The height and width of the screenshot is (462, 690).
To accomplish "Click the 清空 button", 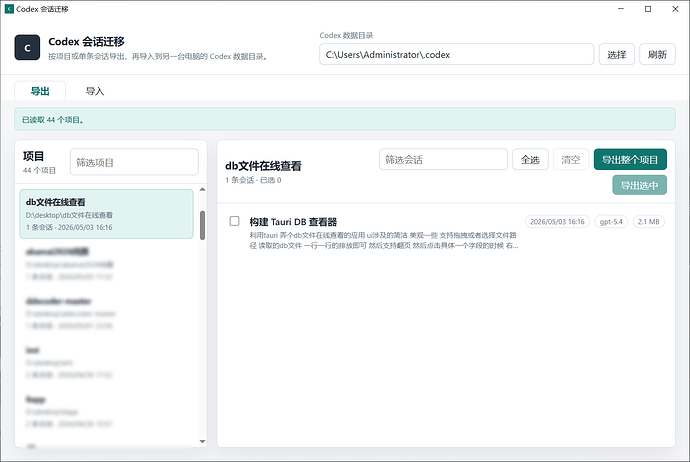I will (x=571, y=160).
